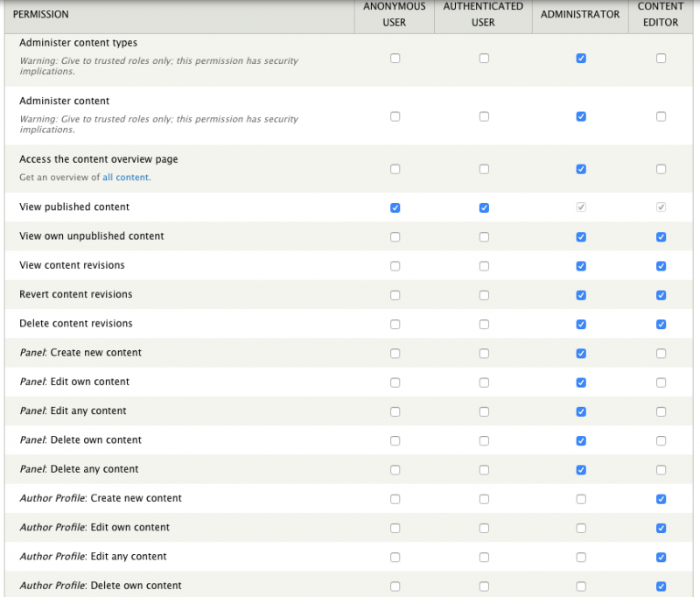Uncheck Revert content revisions for Administrator
Viewport: 700px width, 597px height.
click(581, 295)
